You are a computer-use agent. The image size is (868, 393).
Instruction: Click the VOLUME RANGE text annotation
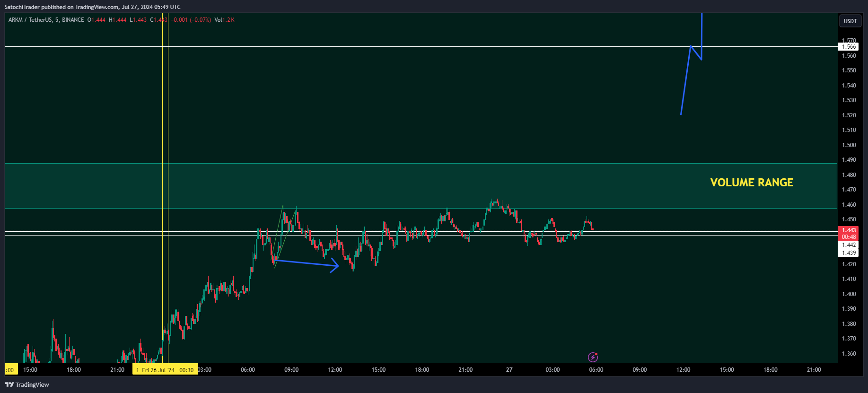[x=752, y=183]
